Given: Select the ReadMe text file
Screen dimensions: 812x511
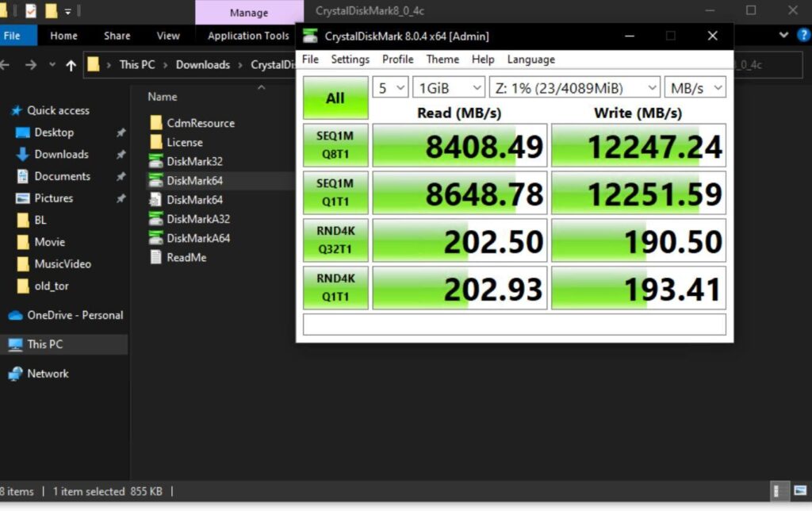Looking at the screenshot, I should [186, 257].
